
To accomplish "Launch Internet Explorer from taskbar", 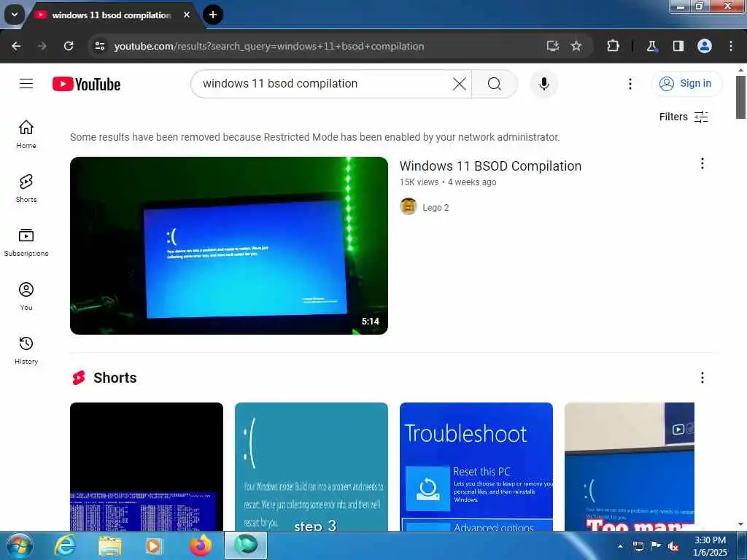I will click(x=65, y=546).
